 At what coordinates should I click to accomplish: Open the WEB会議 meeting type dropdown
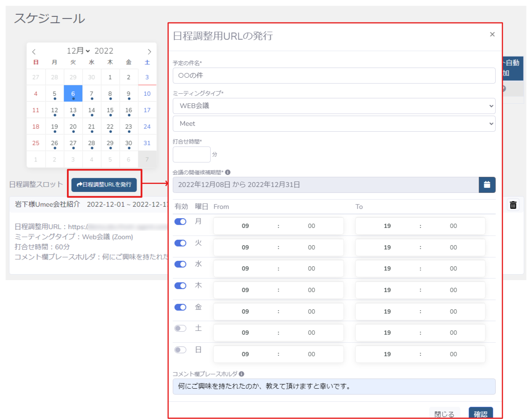tap(334, 106)
